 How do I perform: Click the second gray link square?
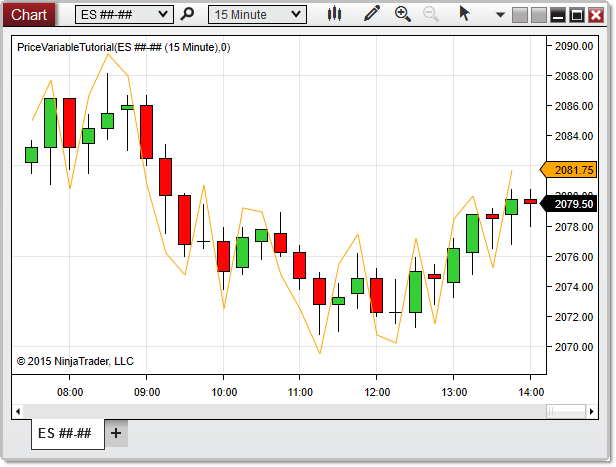pos(537,15)
